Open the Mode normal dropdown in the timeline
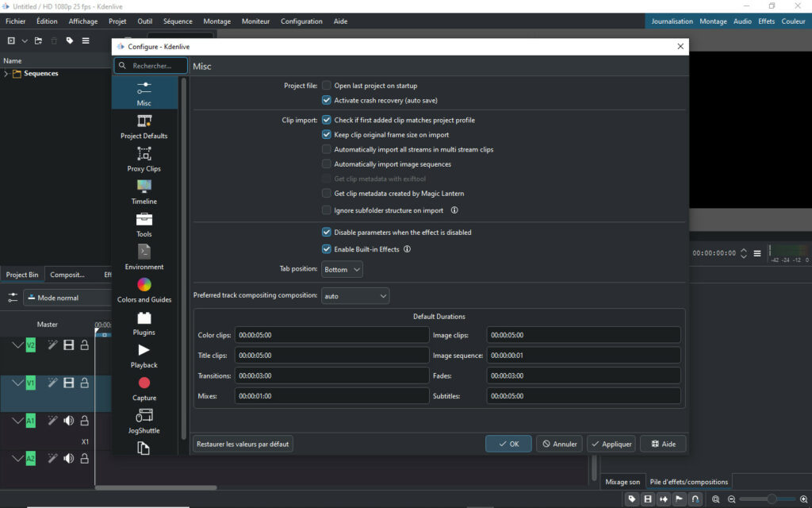 pyautogui.click(x=68, y=298)
